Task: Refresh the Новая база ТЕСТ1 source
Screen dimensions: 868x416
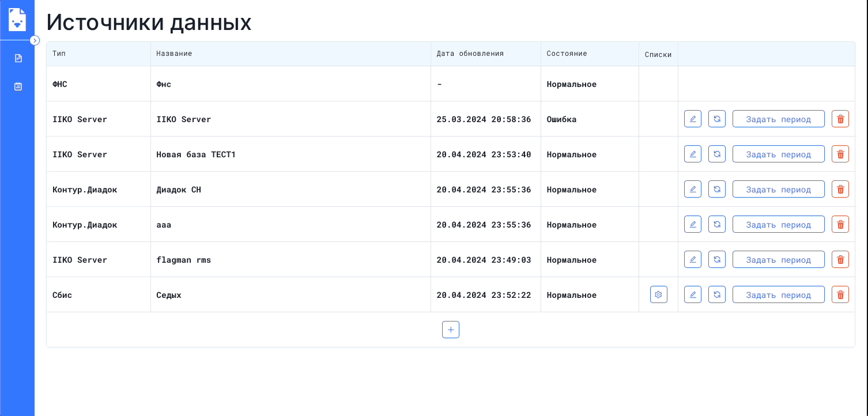Action: pos(717,154)
